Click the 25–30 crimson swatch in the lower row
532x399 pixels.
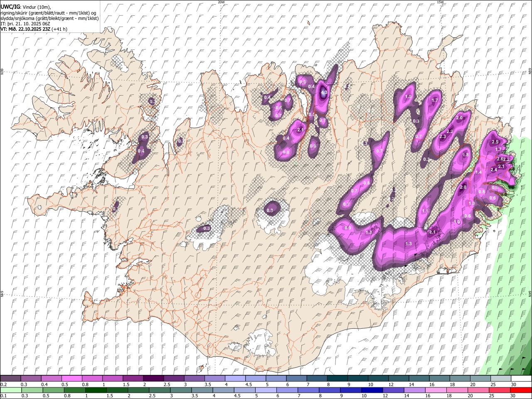tap(500, 390)
